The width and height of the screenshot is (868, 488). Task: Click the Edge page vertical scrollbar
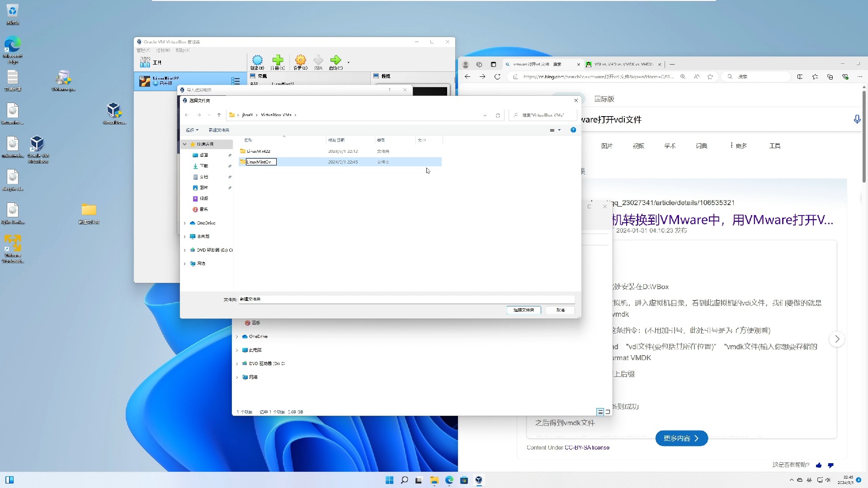(x=863, y=136)
